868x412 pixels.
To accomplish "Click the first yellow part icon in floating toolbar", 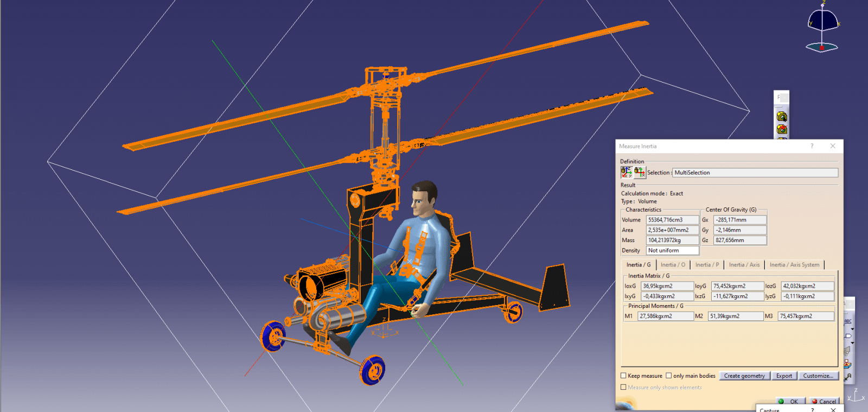I will pyautogui.click(x=782, y=116).
